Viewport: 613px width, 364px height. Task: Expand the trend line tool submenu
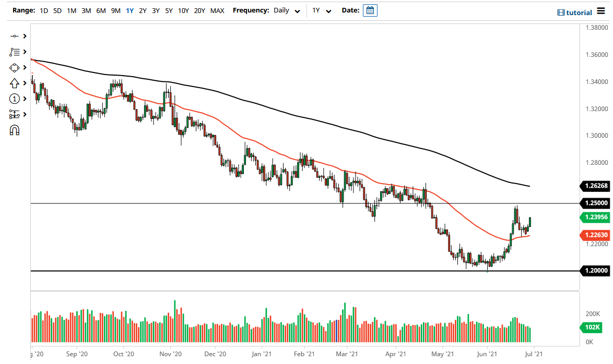click(25, 36)
